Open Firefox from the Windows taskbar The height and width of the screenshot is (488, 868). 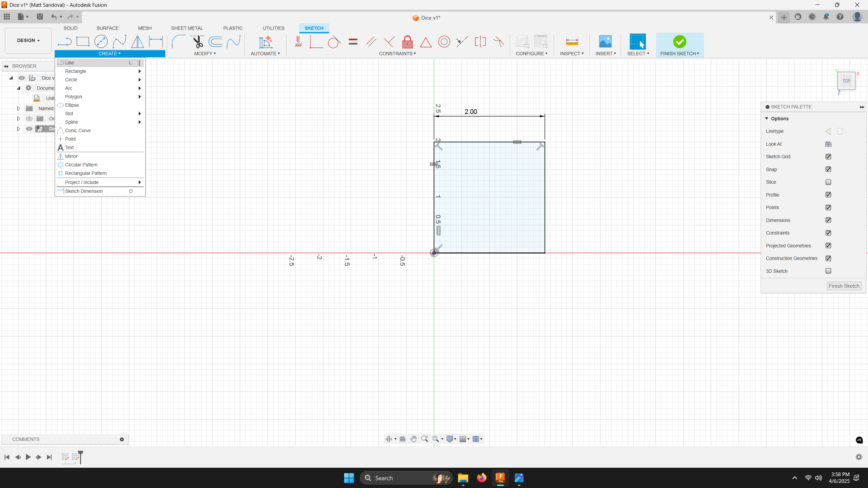(x=481, y=478)
